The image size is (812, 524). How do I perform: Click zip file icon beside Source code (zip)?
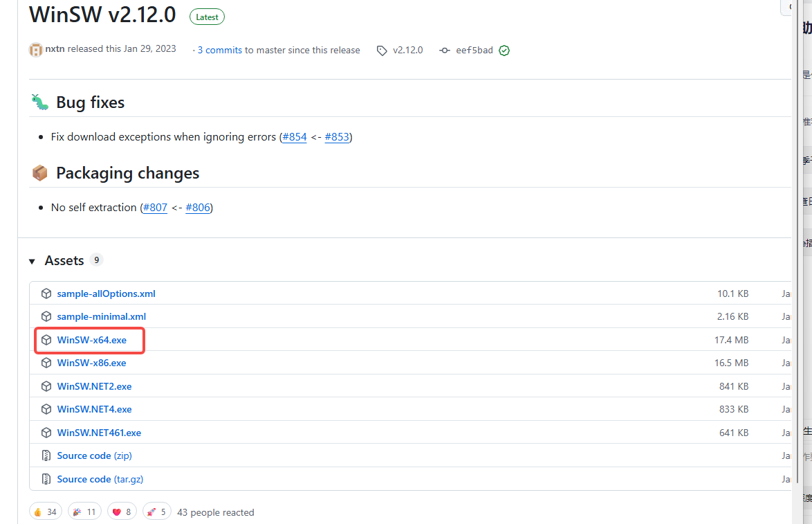point(46,455)
